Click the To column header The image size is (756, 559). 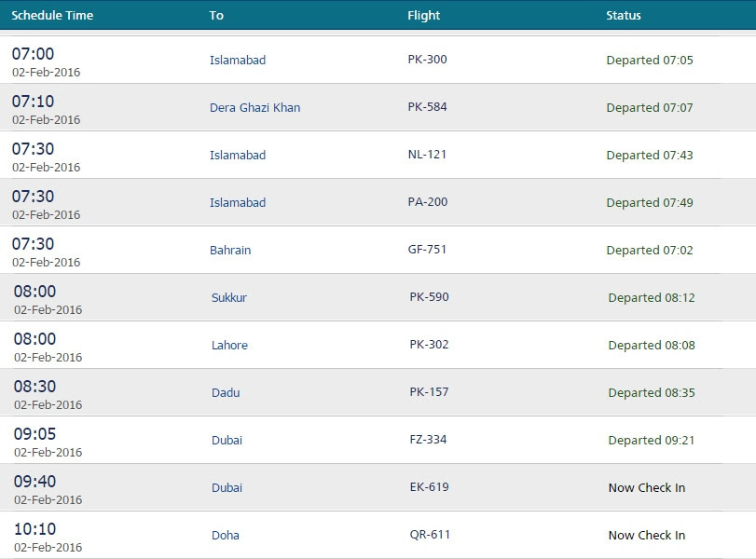pyautogui.click(x=216, y=16)
